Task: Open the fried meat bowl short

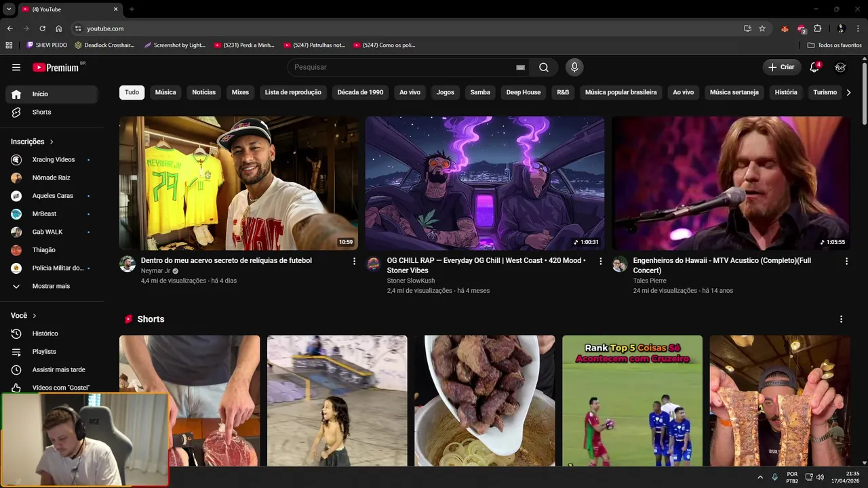Action: (x=485, y=401)
